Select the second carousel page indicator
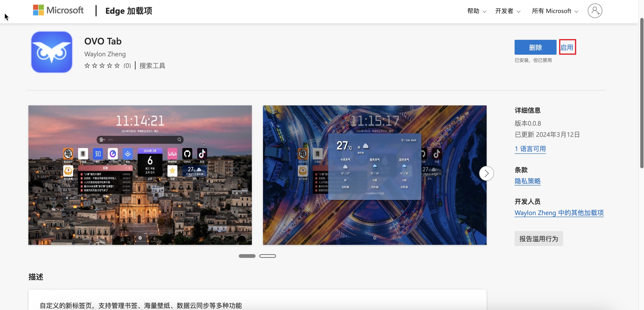Viewport: 644px width, 310px height. click(x=267, y=256)
